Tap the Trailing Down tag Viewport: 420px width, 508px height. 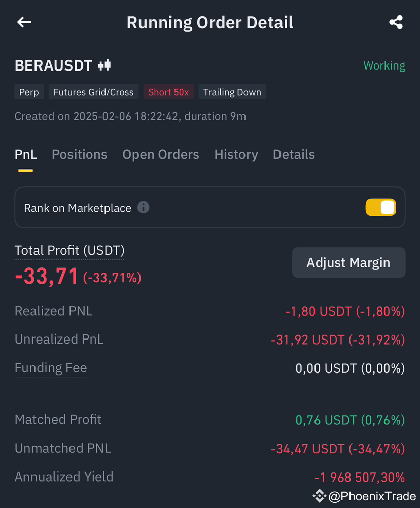click(232, 92)
